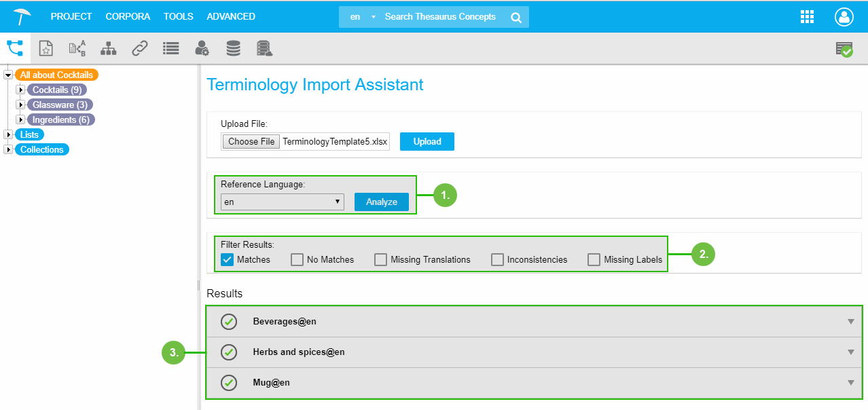This screenshot has height=410, width=868.
Task: Enable the Missing Translations filter
Action: 380,259
